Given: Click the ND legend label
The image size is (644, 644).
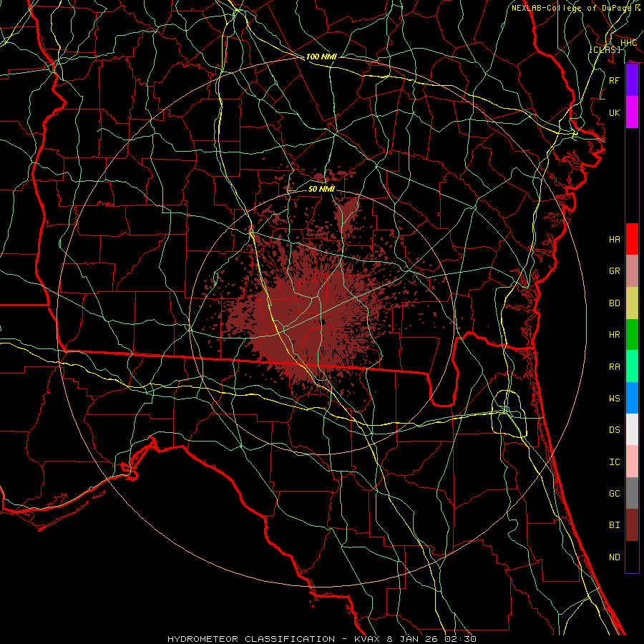Looking at the screenshot, I should coord(614,557).
